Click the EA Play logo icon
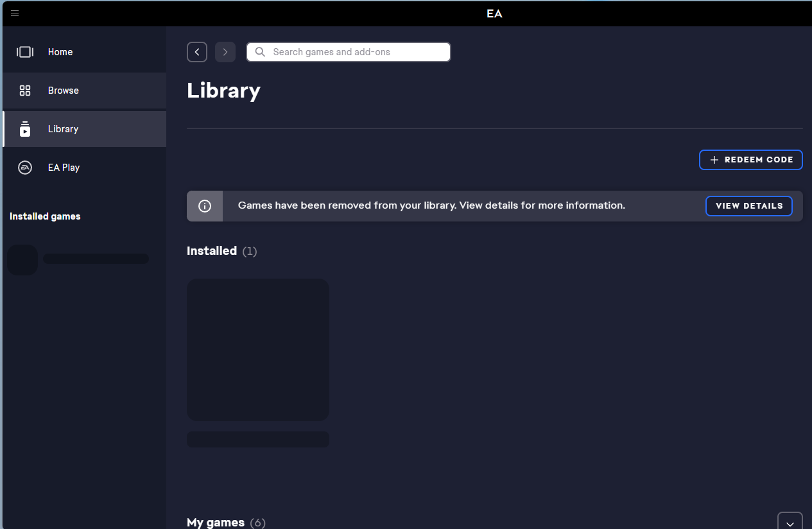 [x=25, y=168]
